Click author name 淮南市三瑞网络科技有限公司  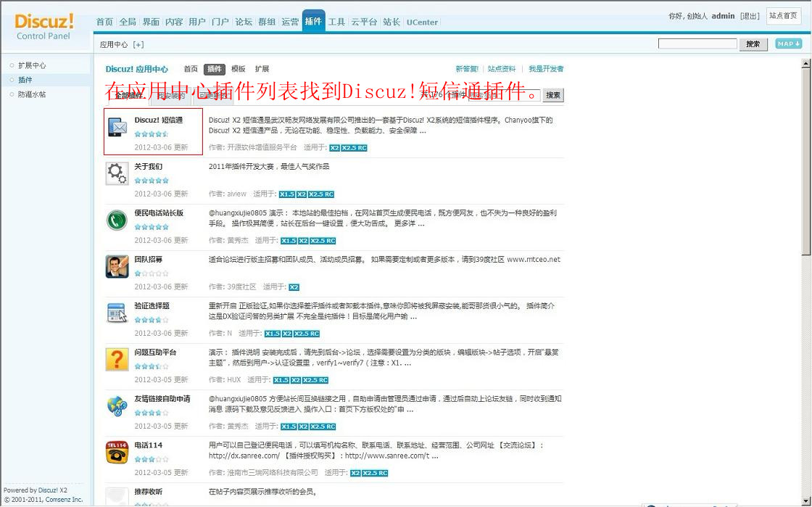click(273, 473)
